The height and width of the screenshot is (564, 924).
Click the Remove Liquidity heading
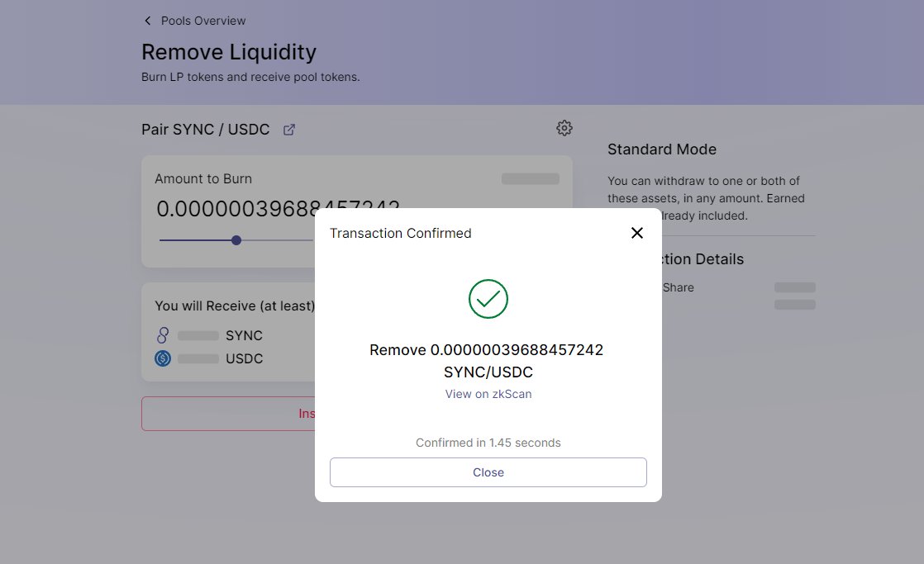(229, 52)
